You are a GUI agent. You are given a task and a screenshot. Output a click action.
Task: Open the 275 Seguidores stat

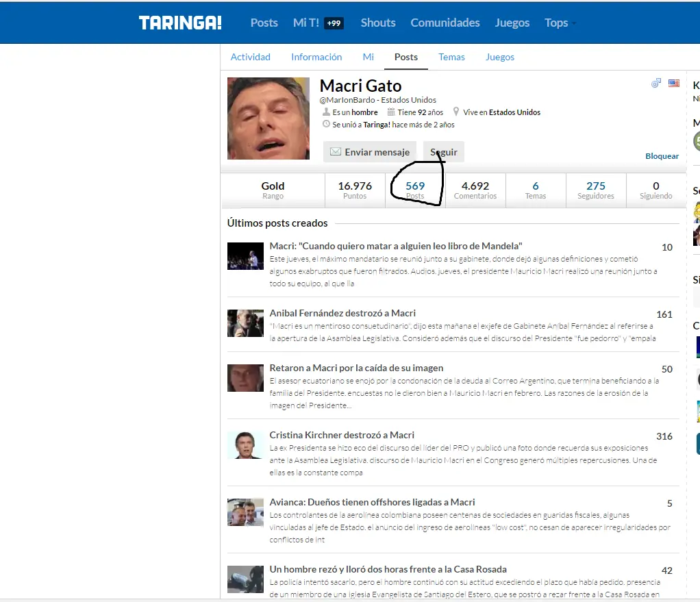click(596, 190)
